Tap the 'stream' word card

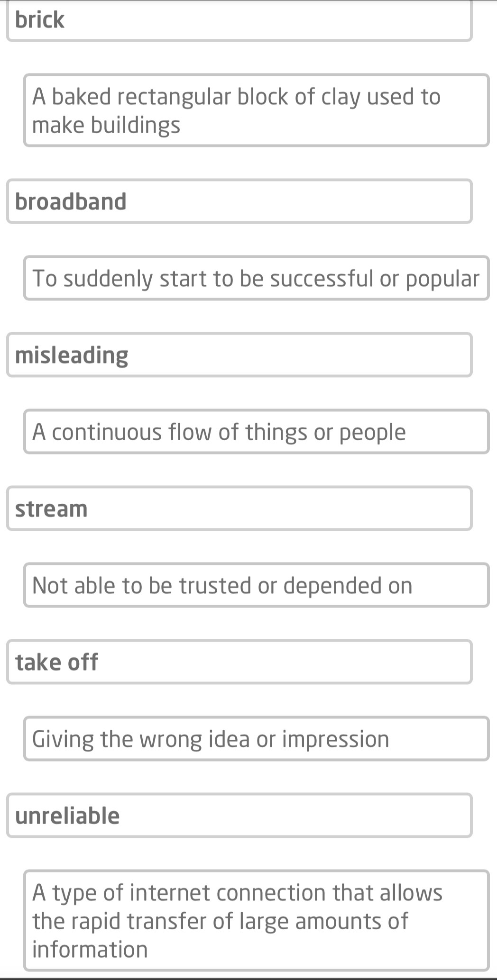(x=239, y=508)
